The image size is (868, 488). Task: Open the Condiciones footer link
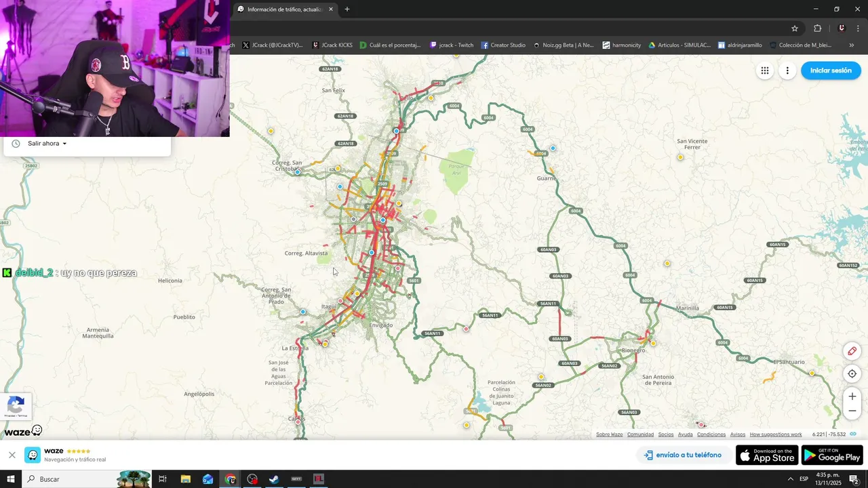tap(711, 434)
